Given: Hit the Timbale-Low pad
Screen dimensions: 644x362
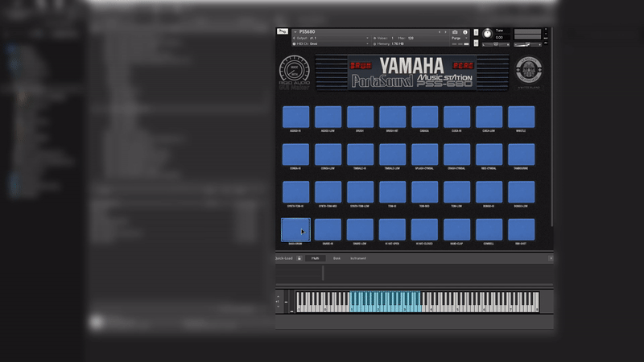Looking at the screenshot, I should (x=392, y=154).
